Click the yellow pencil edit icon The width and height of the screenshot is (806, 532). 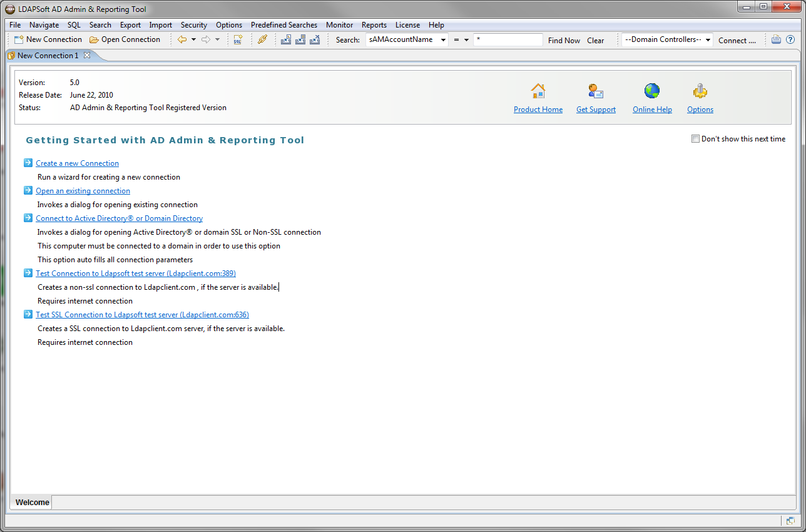(262, 39)
